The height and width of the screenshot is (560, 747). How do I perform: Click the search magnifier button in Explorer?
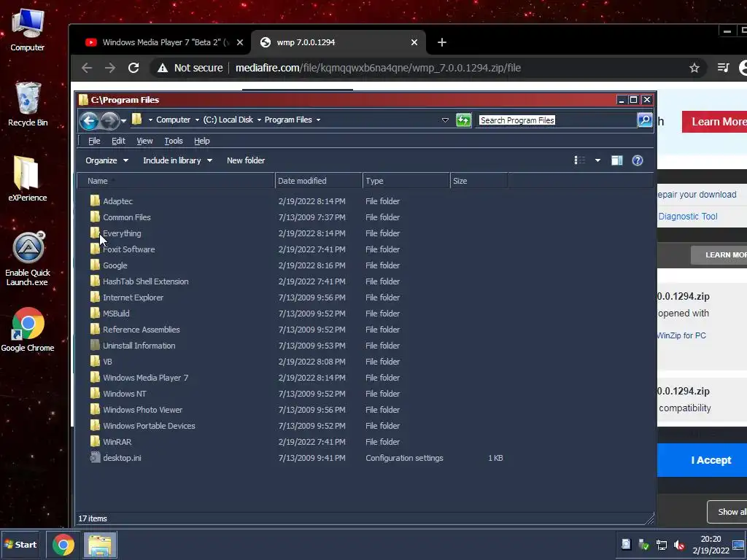[644, 120]
